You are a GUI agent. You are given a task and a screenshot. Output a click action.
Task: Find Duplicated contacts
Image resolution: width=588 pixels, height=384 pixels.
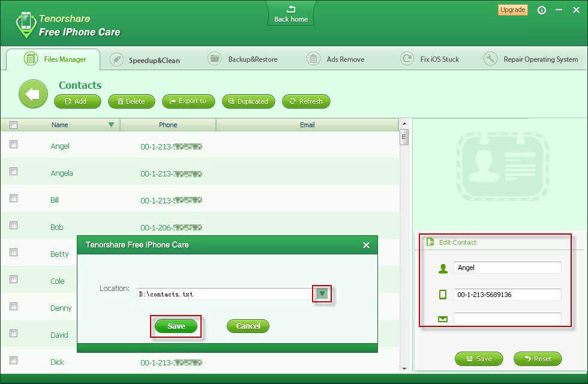248,101
